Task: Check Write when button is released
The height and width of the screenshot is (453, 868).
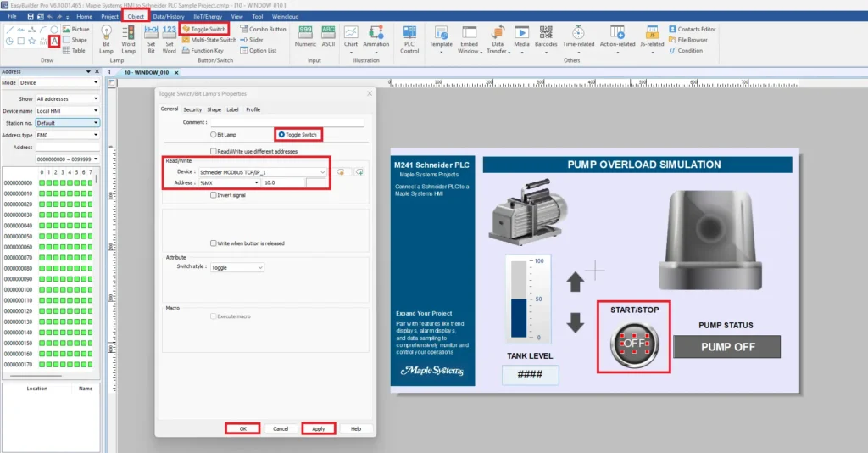Action: point(213,243)
